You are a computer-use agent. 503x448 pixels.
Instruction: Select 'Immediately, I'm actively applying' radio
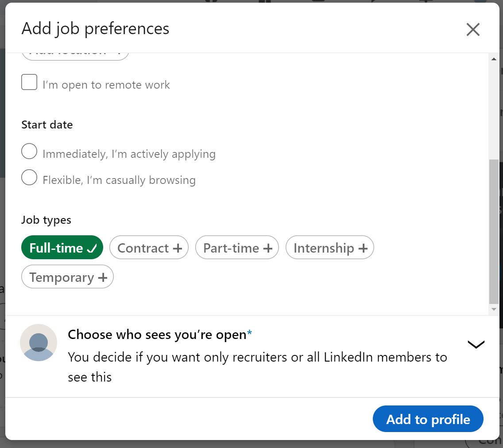click(29, 152)
